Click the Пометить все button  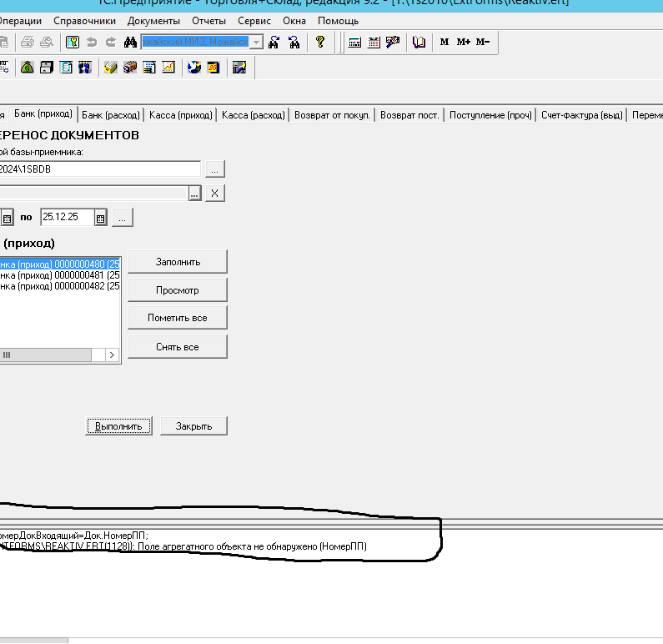pyautogui.click(x=178, y=318)
